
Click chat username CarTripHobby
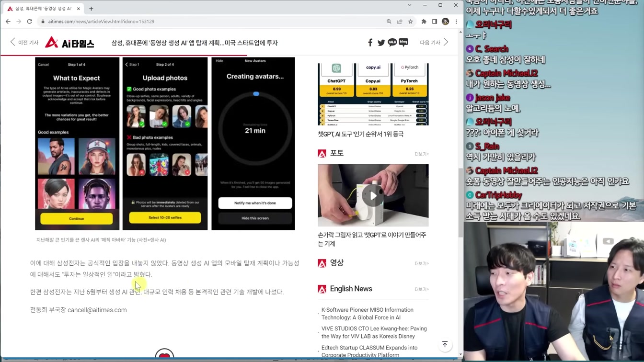(499, 195)
